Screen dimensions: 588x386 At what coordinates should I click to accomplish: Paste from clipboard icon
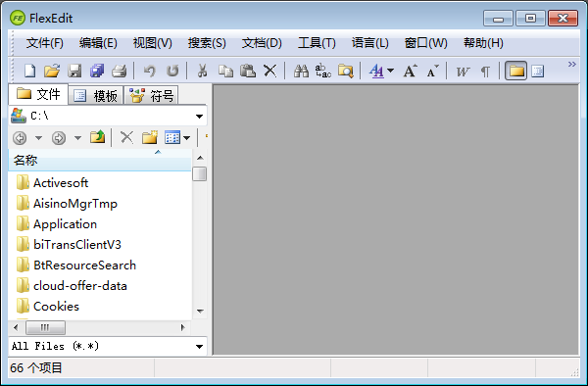pyautogui.click(x=248, y=71)
